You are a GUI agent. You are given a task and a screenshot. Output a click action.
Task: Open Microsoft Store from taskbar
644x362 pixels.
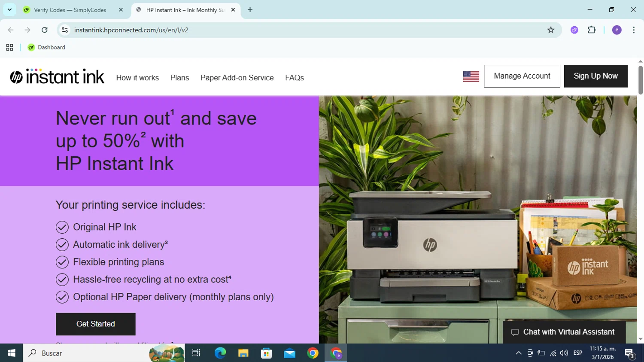pyautogui.click(x=267, y=353)
